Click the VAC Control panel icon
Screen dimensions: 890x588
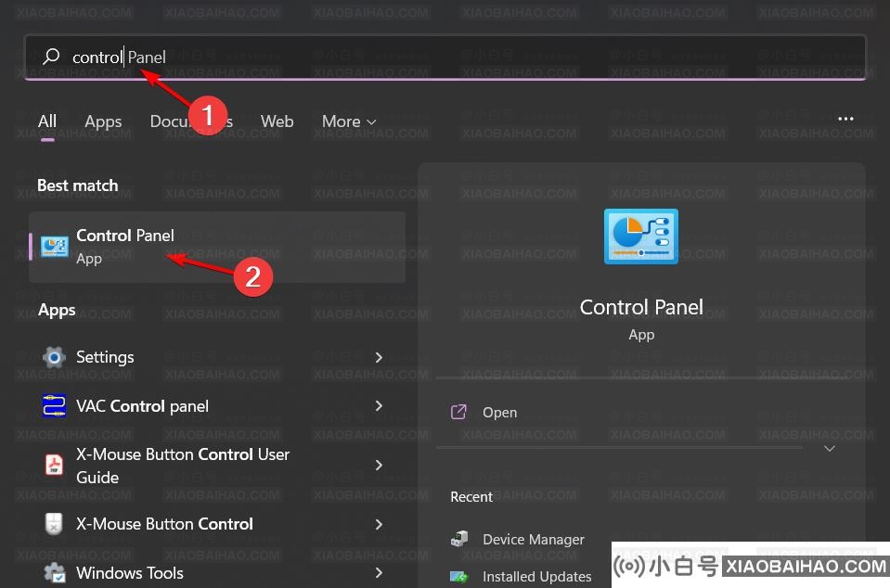pos(54,406)
